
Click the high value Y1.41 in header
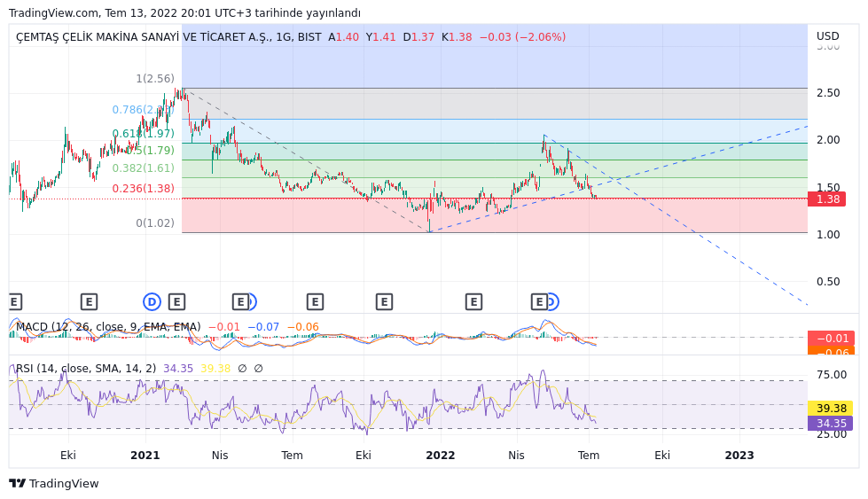[381, 37]
